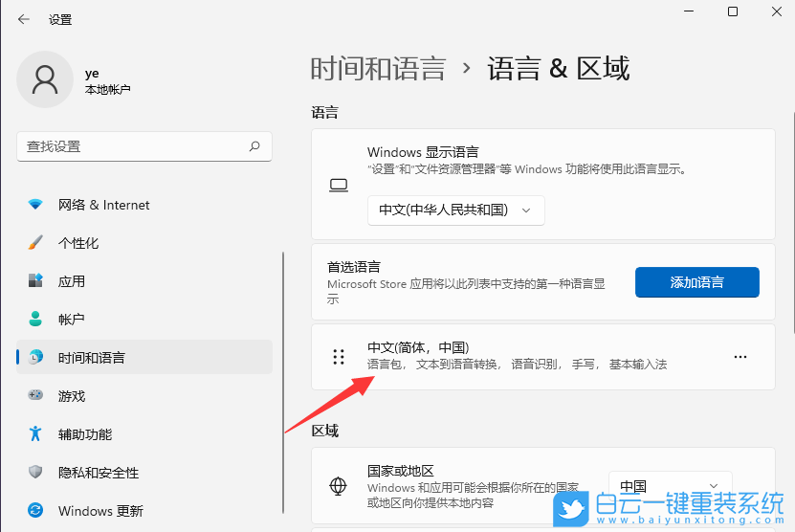Go back with the arrow beside 设置
The height and width of the screenshot is (532, 795).
click(x=23, y=19)
